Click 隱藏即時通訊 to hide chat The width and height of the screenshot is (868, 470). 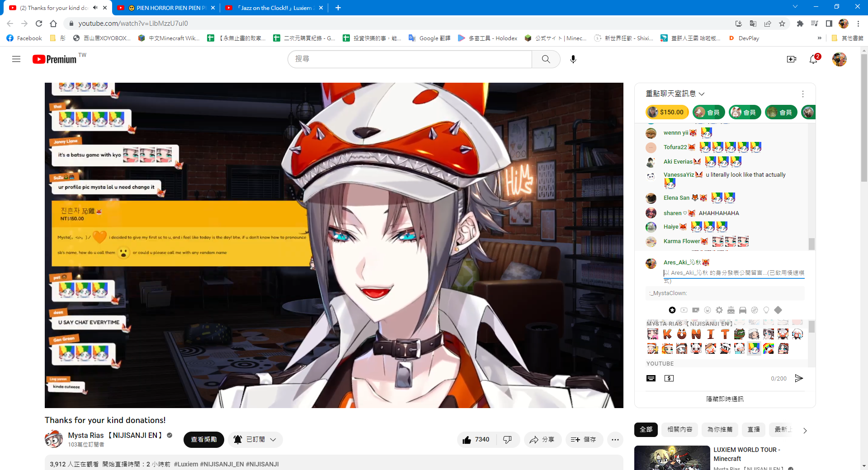coord(725,399)
